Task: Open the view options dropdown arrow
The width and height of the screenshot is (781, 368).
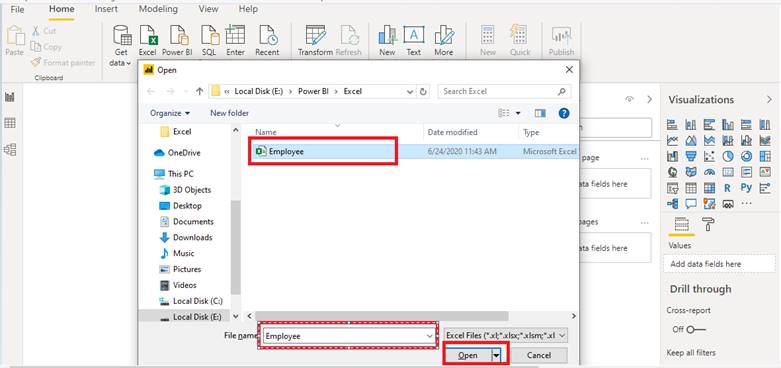Action: [518, 114]
